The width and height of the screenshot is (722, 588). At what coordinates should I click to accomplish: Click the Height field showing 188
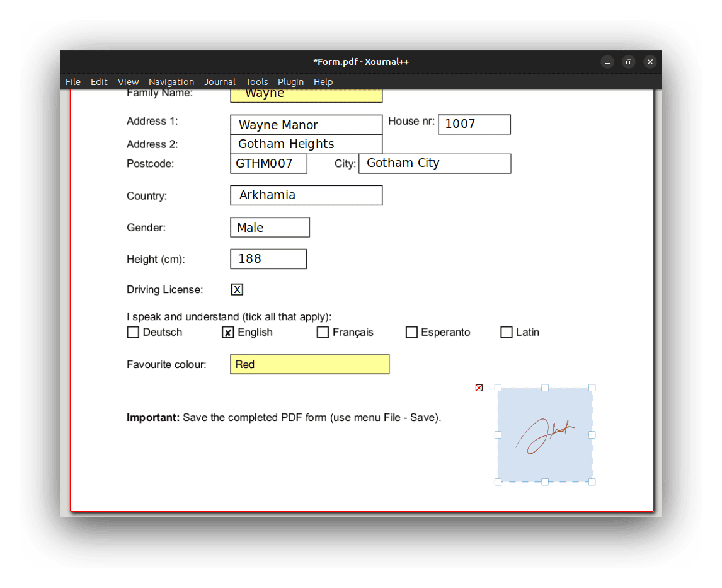point(268,259)
